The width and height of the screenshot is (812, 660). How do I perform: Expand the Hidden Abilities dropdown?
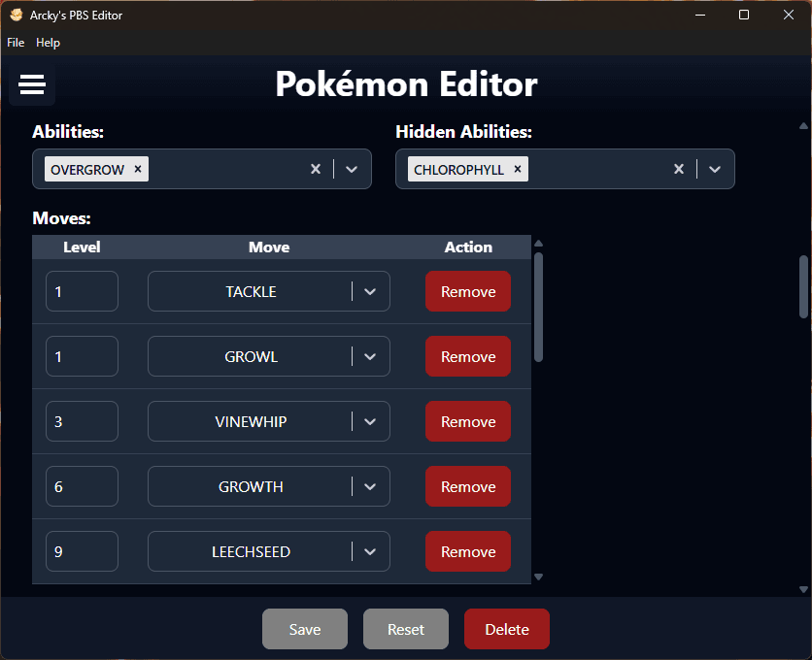pos(715,169)
